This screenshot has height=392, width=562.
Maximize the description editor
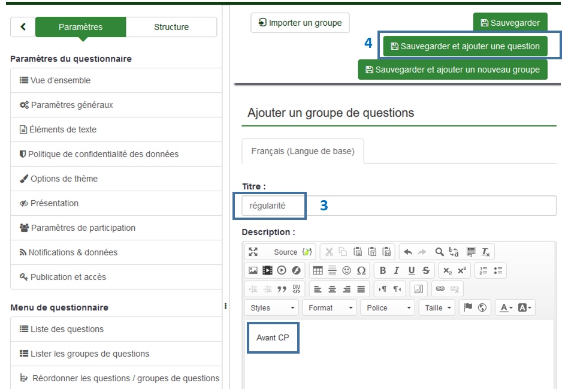(253, 252)
